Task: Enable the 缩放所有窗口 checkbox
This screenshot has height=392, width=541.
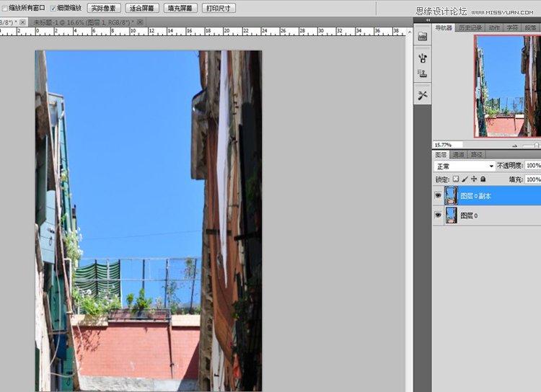Action: click(x=4, y=8)
